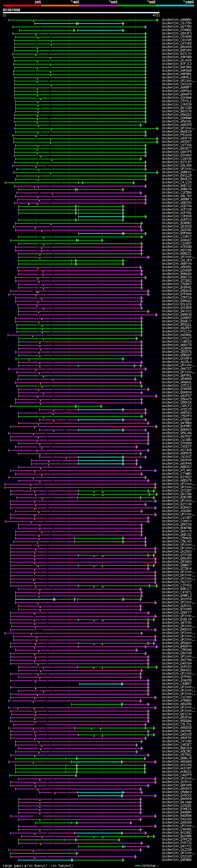Open entry UniRef100_C1N336
The image size is (197, 868).
176,159
